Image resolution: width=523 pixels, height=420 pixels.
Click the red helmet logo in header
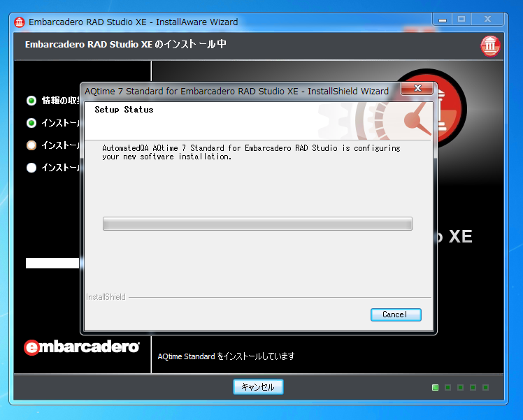(x=490, y=46)
